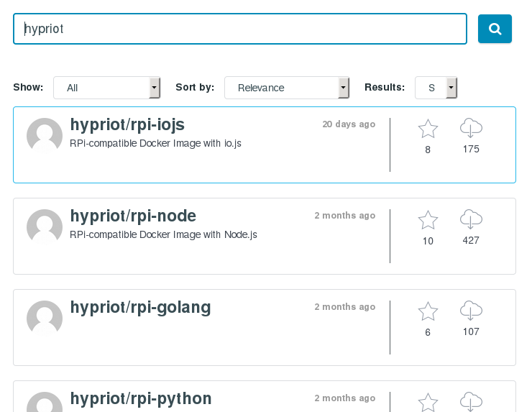Click '2 months ago' on rpi-python card
This screenshot has height=412, width=532.
(x=344, y=398)
